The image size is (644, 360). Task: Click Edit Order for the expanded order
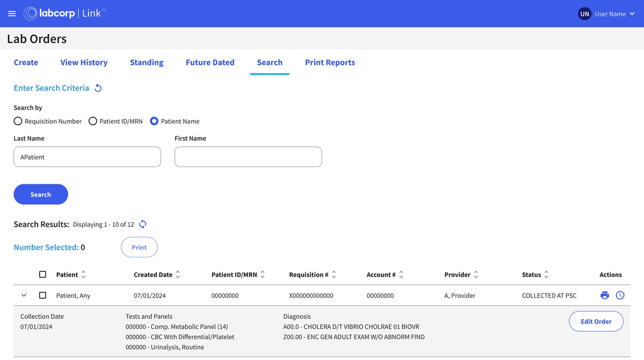pos(596,321)
